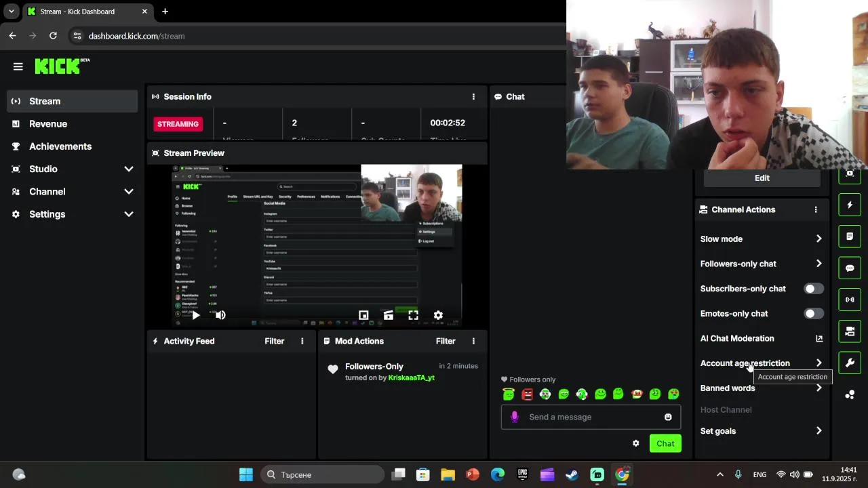The image size is (868, 488).
Task: Click the broadcast signal icon in right rail
Action: (x=850, y=300)
